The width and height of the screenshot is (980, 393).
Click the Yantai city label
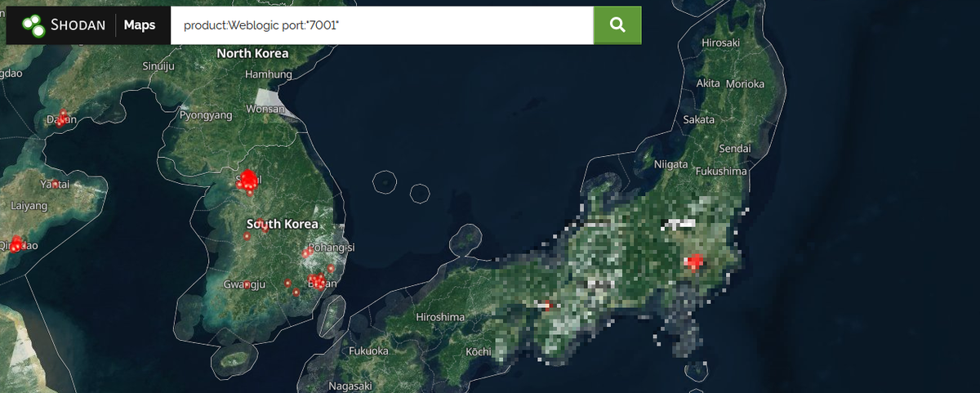coord(55,183)
